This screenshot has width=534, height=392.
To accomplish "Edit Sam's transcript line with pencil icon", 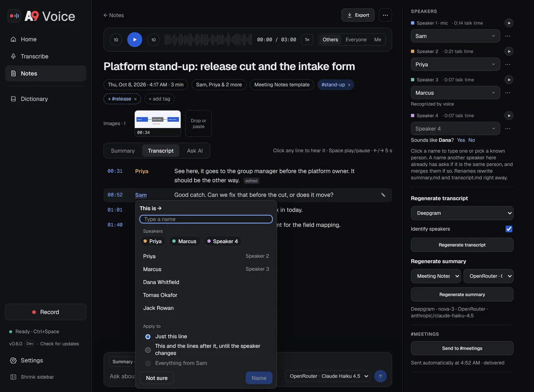I will click(383, 195).
